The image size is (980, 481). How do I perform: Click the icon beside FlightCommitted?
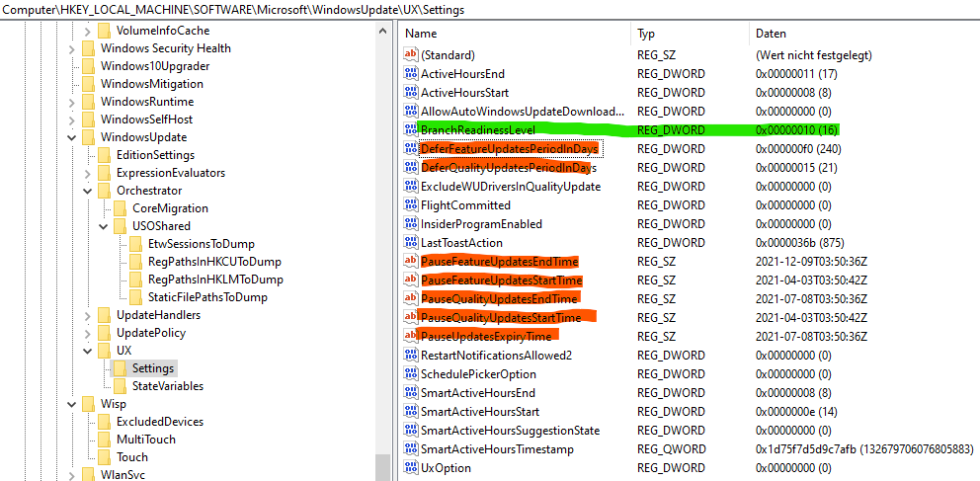[x=411, y=204]
